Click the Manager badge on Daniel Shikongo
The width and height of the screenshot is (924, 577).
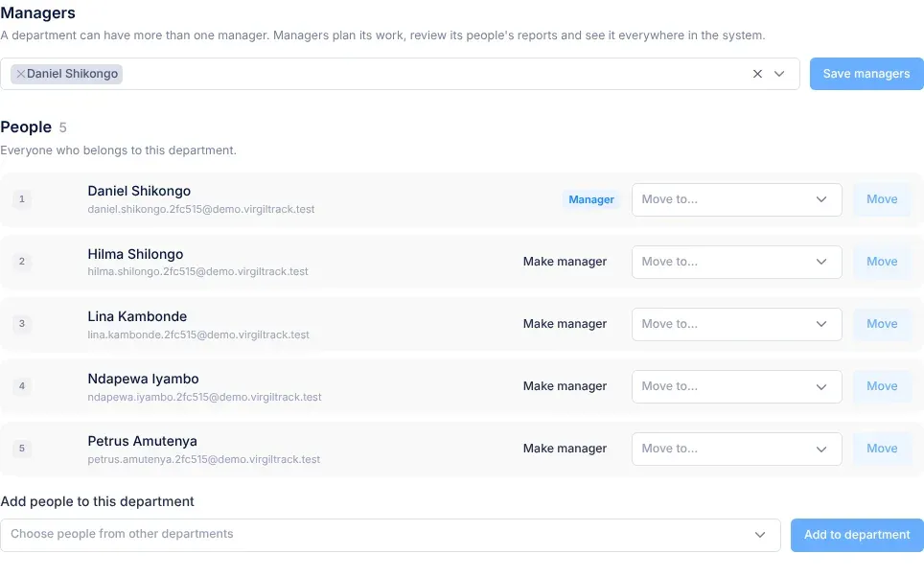pos(591,199)
